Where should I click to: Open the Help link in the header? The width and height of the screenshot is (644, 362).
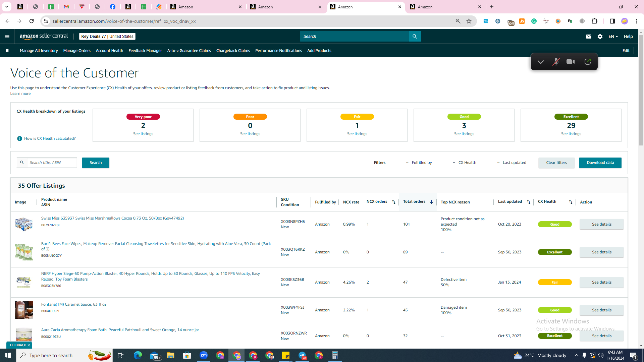click(628, 37)
